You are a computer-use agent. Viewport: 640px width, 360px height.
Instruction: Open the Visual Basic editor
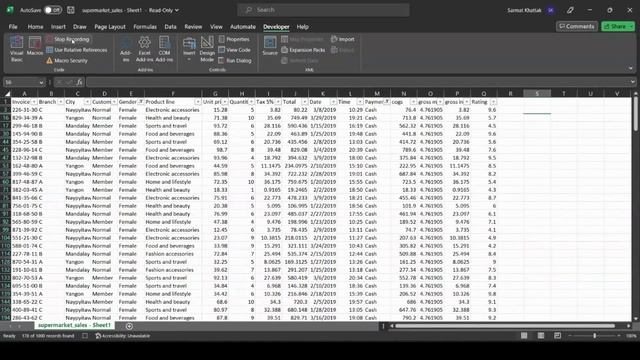(17, 49)
